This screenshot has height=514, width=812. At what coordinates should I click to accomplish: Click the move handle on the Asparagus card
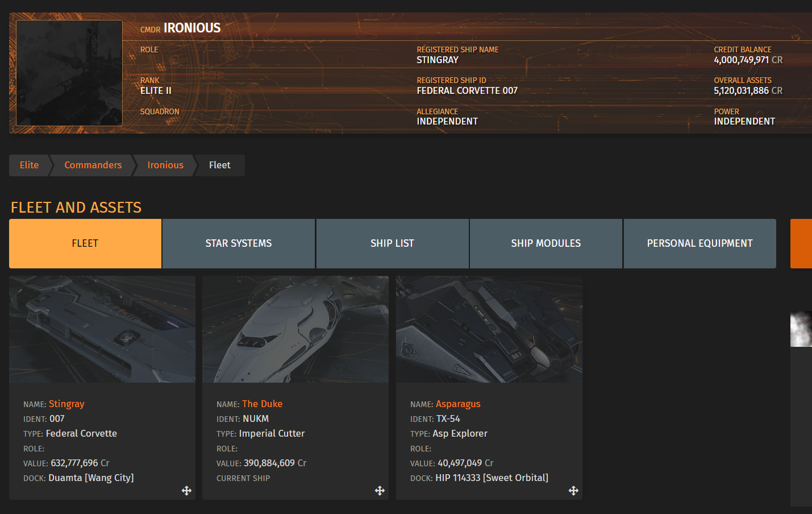click(573, 491)
